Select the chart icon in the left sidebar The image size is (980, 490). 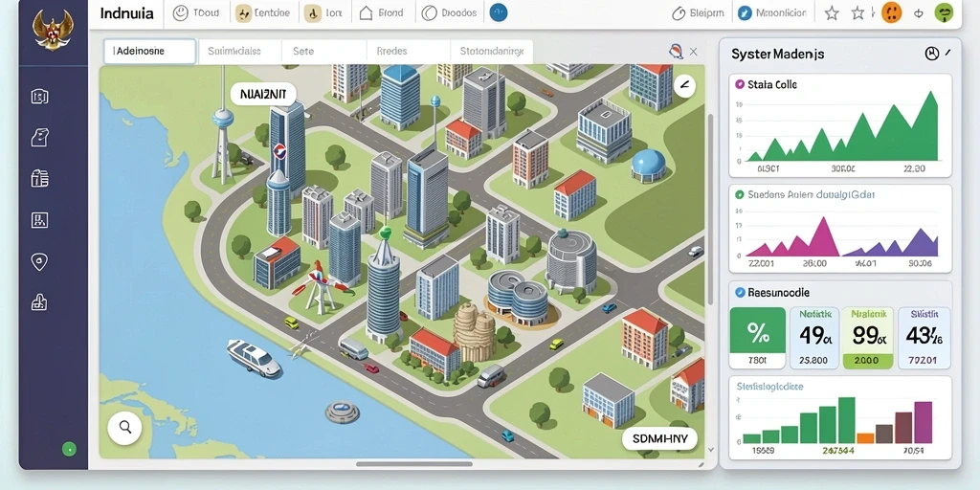(x=39, y=220)
